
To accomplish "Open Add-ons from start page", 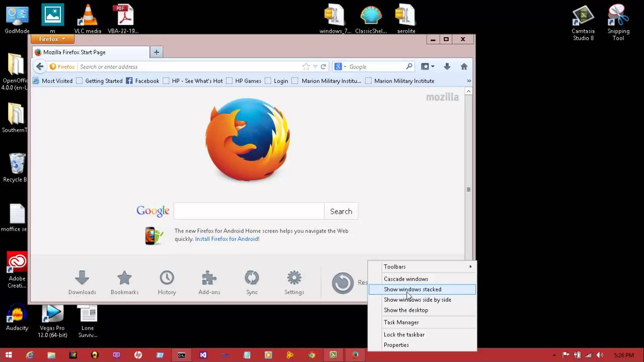I will (209, 283).
